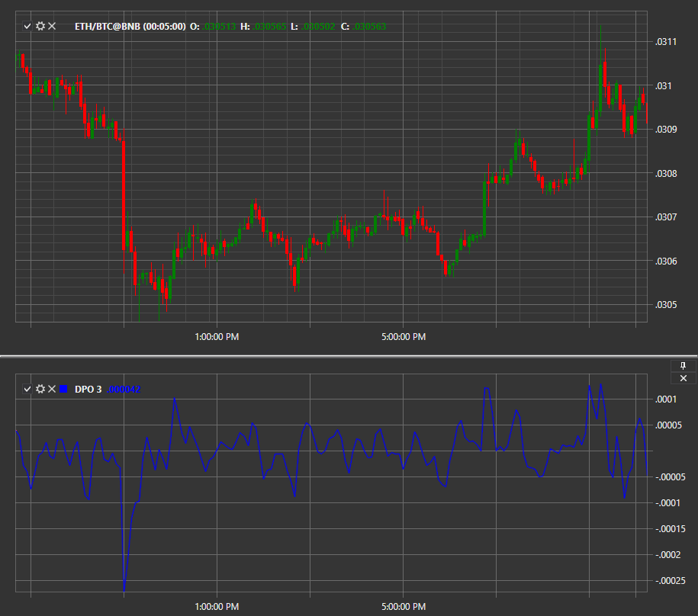698x616 pixels.
Task: Click the .0001 DPO axis label
Action: pos(665,399)
